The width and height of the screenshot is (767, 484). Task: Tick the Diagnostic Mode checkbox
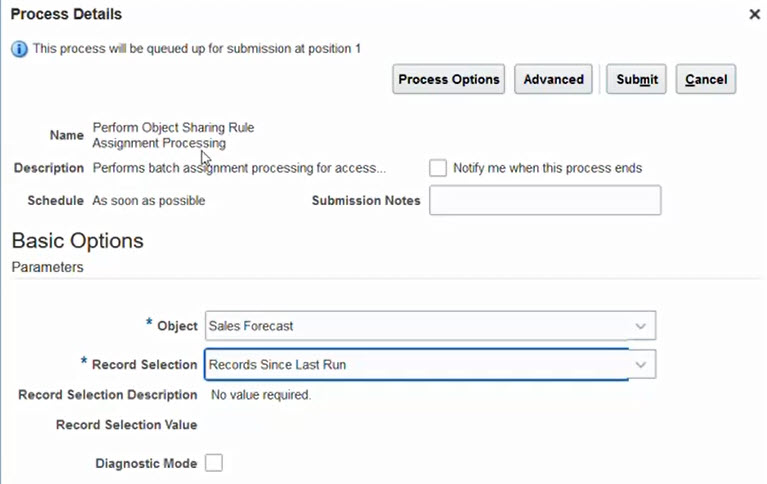(214, 463)
